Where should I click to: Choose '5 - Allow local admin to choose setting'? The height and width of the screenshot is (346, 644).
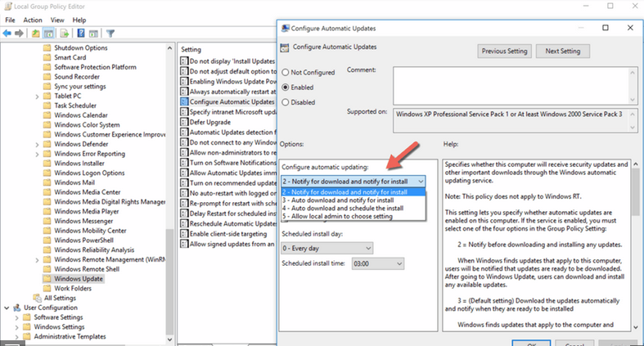pos(354,216)
